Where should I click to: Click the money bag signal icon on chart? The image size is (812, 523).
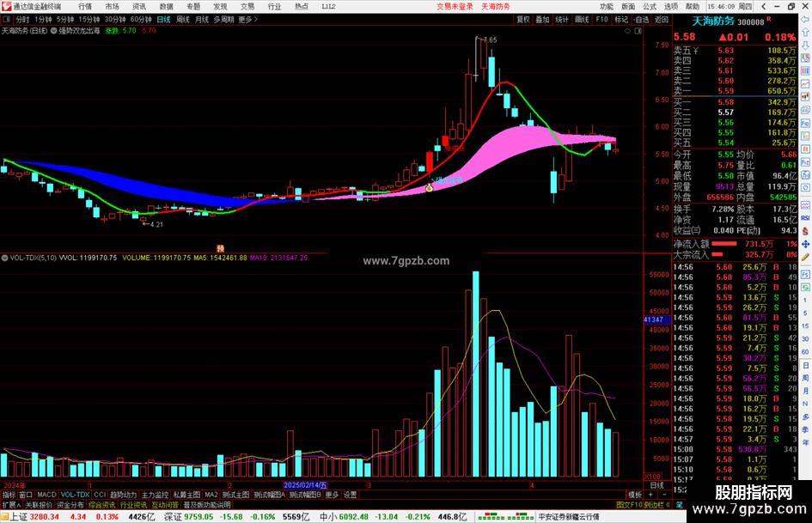(x=429, y=188)
